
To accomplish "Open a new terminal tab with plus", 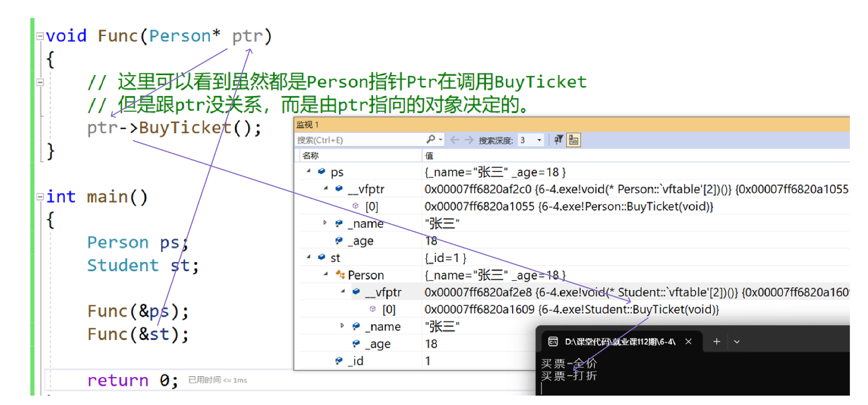I will [716, 341].
